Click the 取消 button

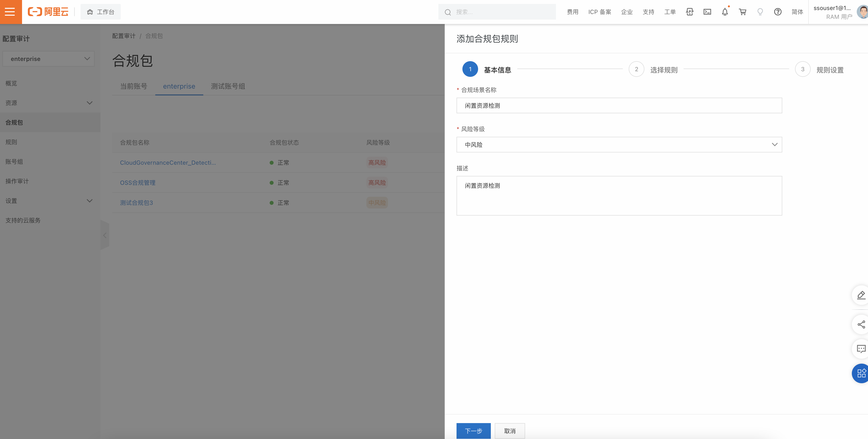coord(509,431)
